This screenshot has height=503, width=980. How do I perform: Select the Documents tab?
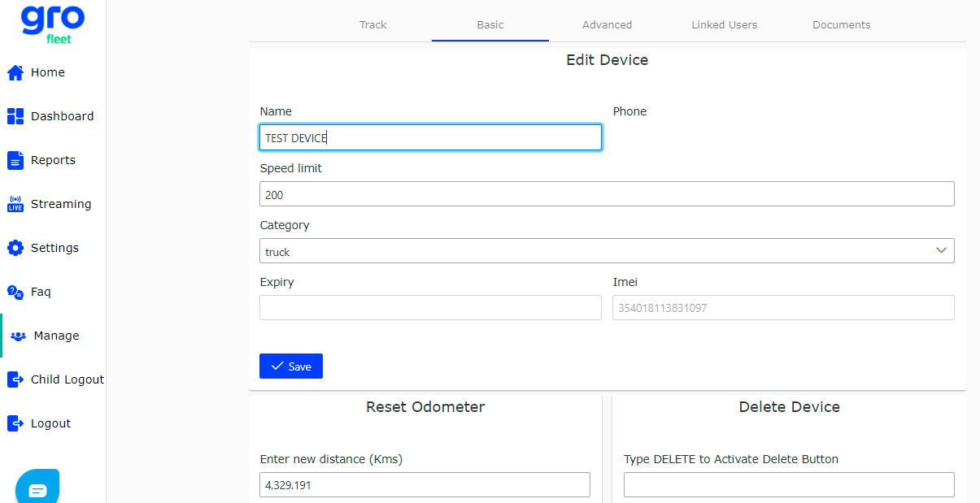pyautogui.click(x=841, y=25)
